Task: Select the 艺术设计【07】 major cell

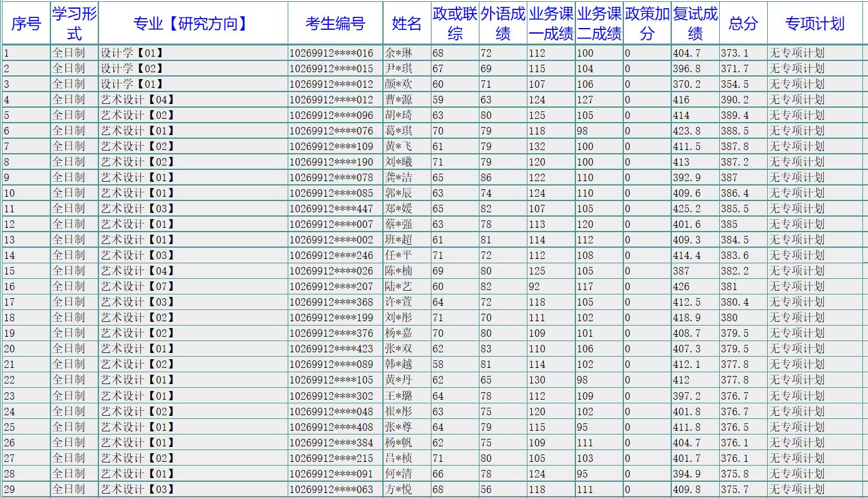Action: pyautogui.click(x=138, y=286)
